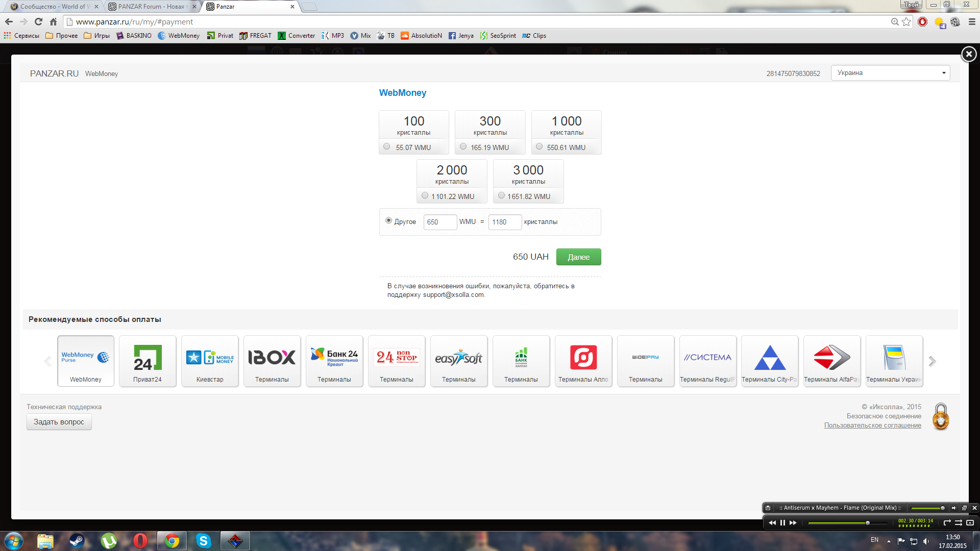Select the green Банк Капитал terminals tile

521,361
